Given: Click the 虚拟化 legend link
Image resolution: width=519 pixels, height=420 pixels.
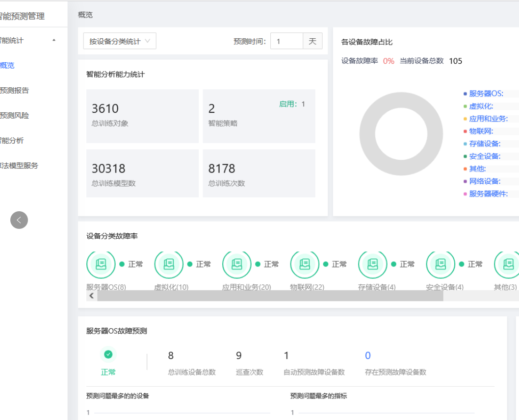Looking at the screenshot, I should pyautogui.click(x=481, y=106).
